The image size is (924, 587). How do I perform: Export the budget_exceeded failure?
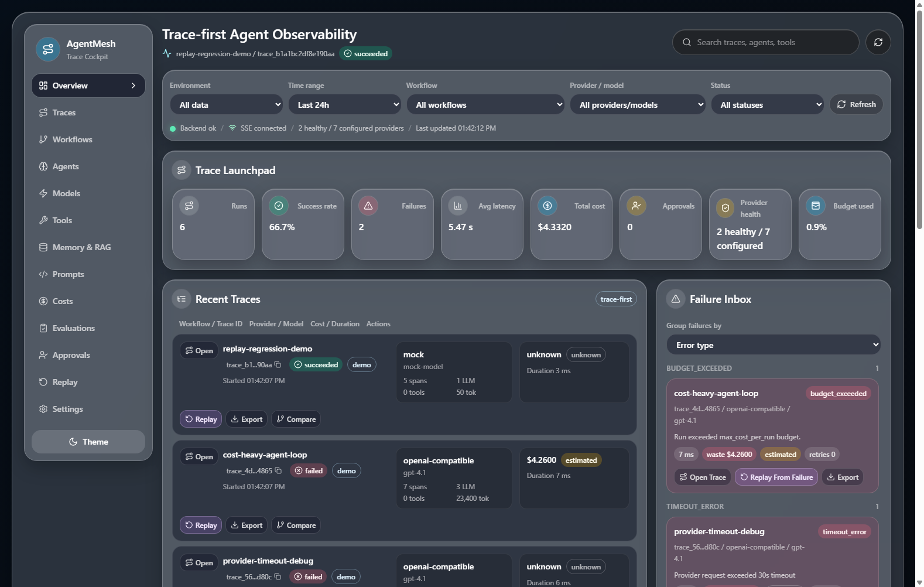point(843,477)
